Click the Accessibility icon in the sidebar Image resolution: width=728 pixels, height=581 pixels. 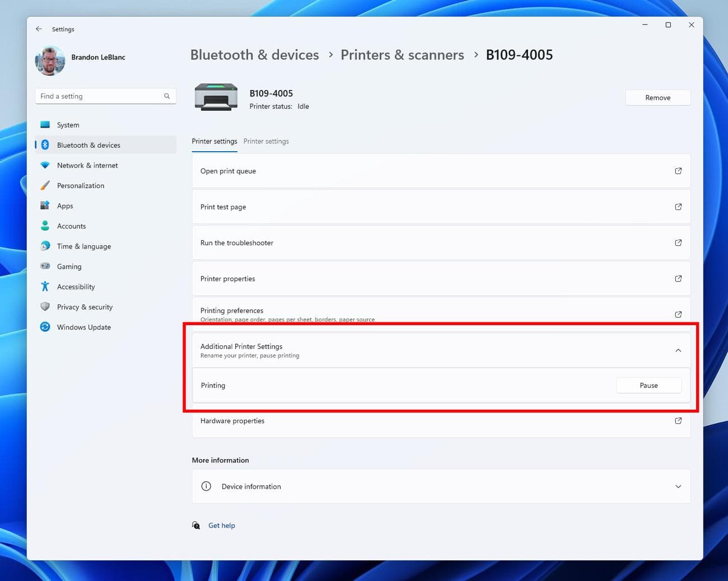pyautogui.click(x=45, y=286)
